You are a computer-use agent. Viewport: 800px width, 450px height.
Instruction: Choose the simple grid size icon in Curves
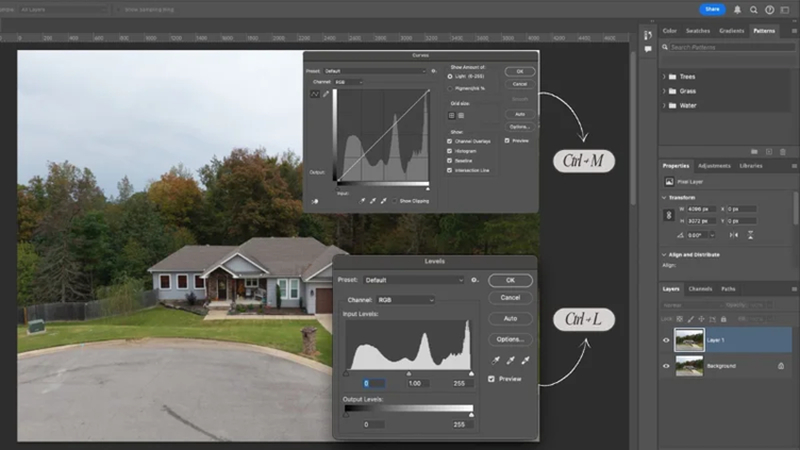click(452, 116)
